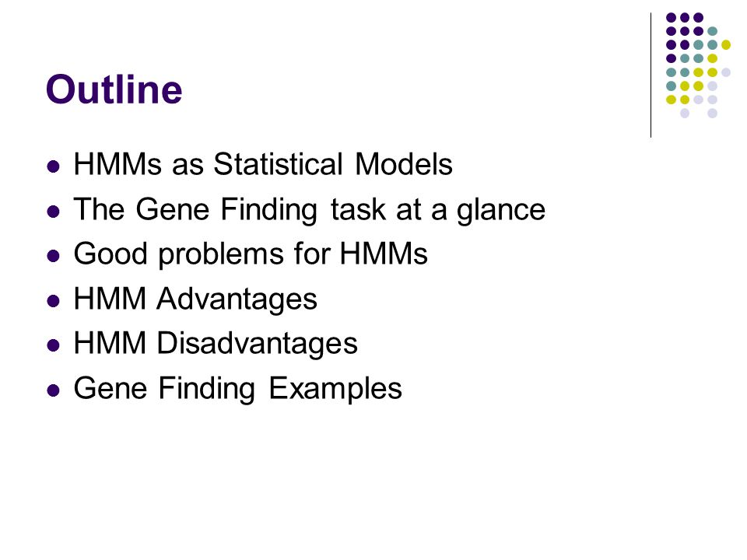747x560 pixels.
Task: Click the word Statistical in first bullet
Action: pos(278,164)
